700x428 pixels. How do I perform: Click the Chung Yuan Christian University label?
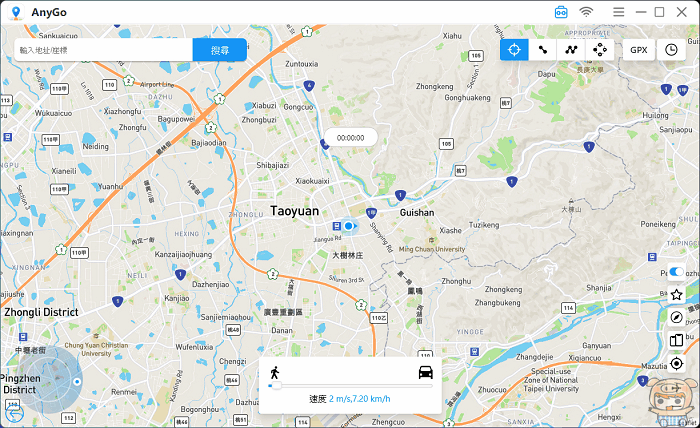[96, 349]
